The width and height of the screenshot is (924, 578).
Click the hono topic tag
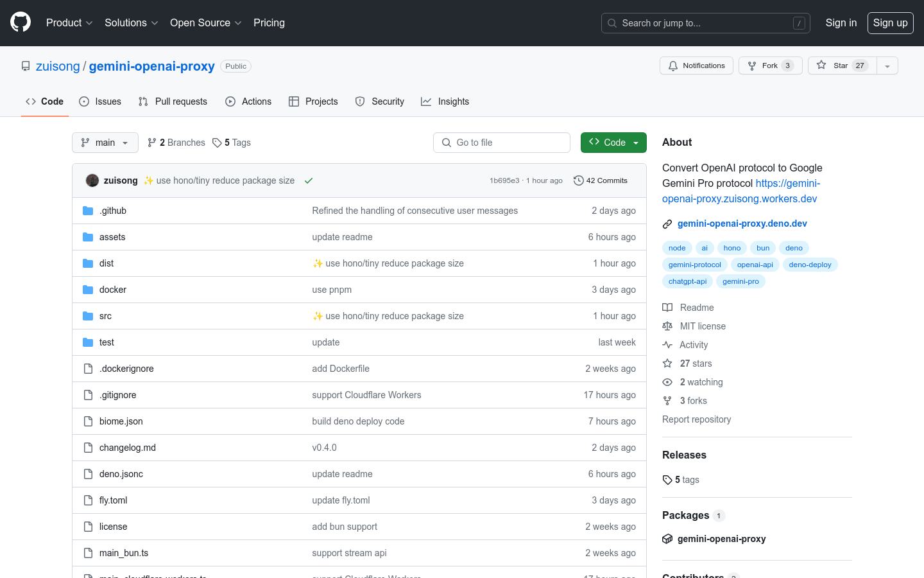point(732,248)
